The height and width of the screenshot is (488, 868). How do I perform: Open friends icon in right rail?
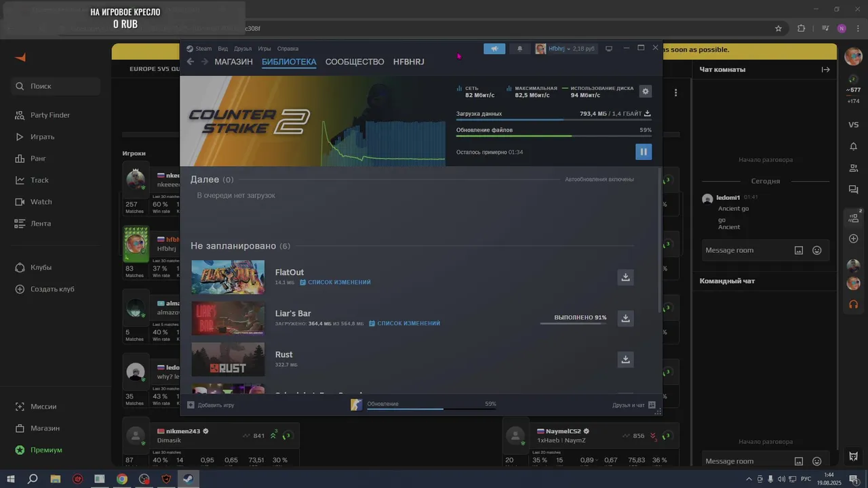point(854,168)
